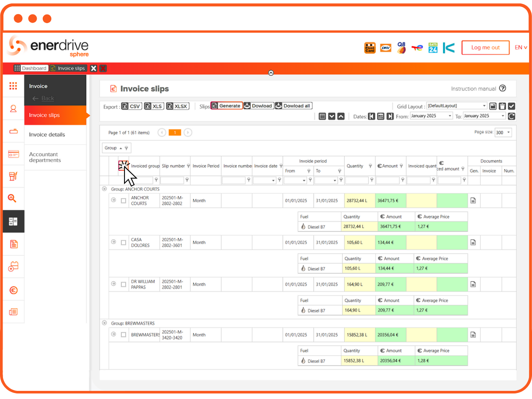Click the euro coin sidebar icon

coord(13,290)
